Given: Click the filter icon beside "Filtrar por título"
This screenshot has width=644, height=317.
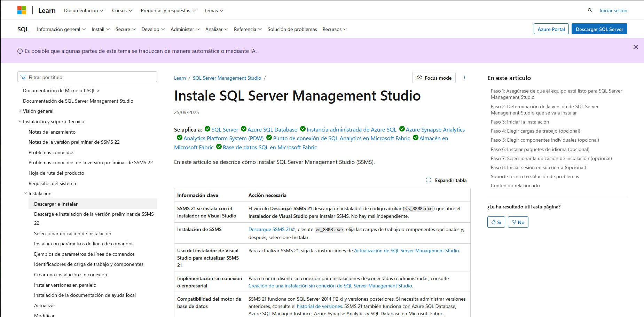Looking at the screenshot, I should (23, 77).
